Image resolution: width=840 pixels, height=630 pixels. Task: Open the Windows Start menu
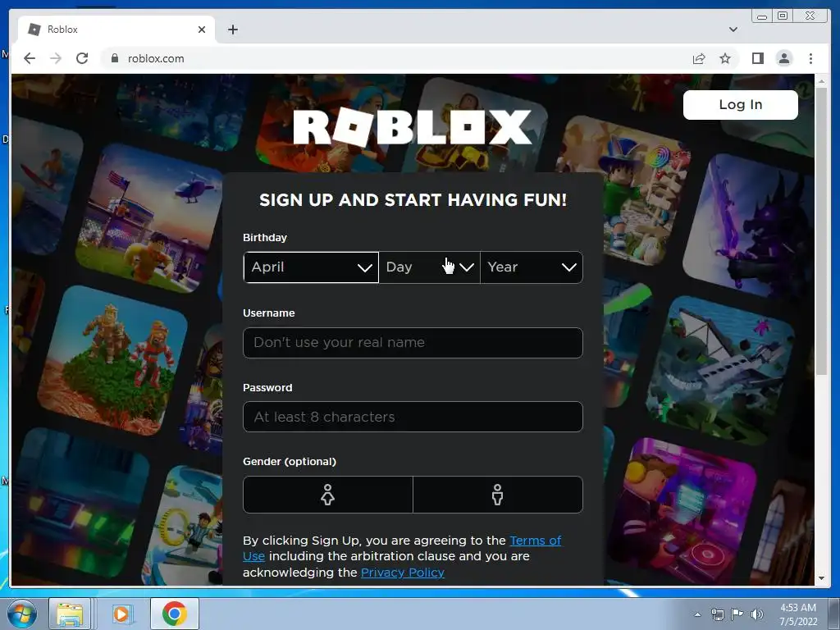pos(21,614)
